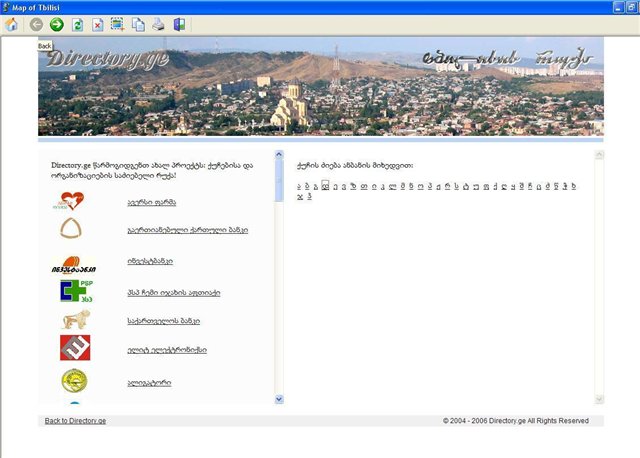Select street letter ზ in the alphabet

[353, 186]
